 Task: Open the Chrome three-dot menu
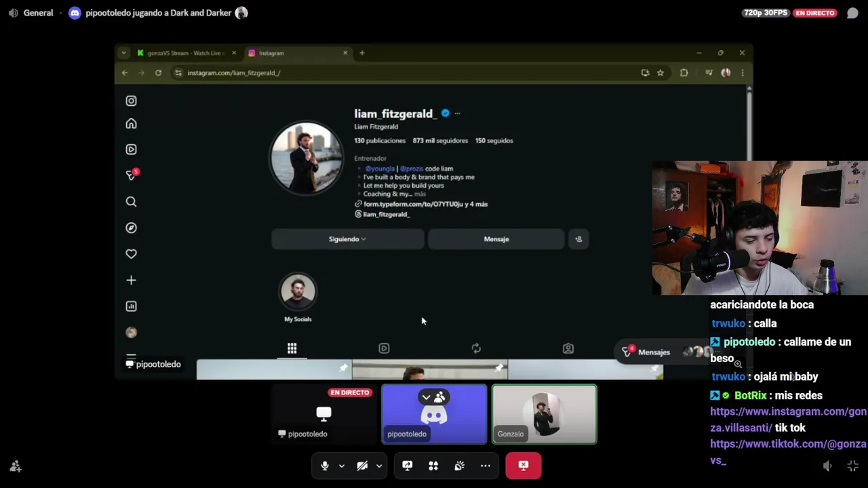pyautogui.click(x=743, y=73)
